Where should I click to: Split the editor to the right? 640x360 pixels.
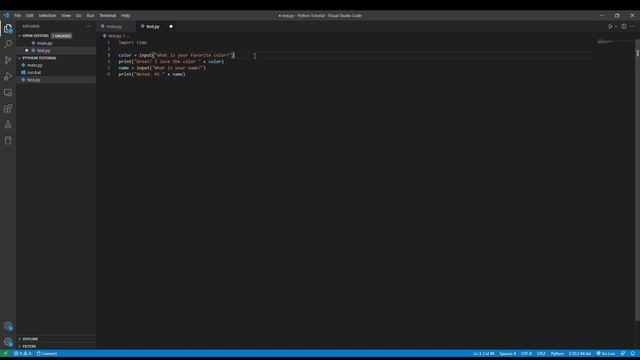pyautogui.click(x=624, y=27)
